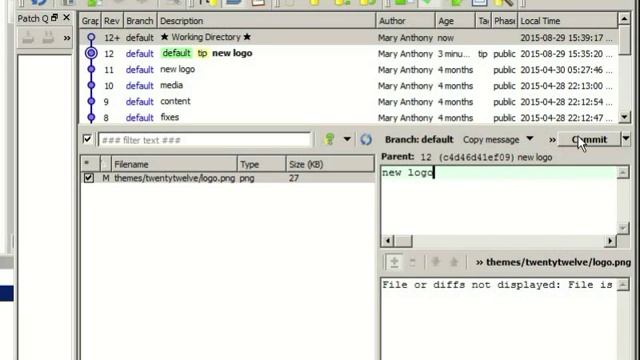
Task: Click the revision list scrollbar thumb
Action: (624, 39)
